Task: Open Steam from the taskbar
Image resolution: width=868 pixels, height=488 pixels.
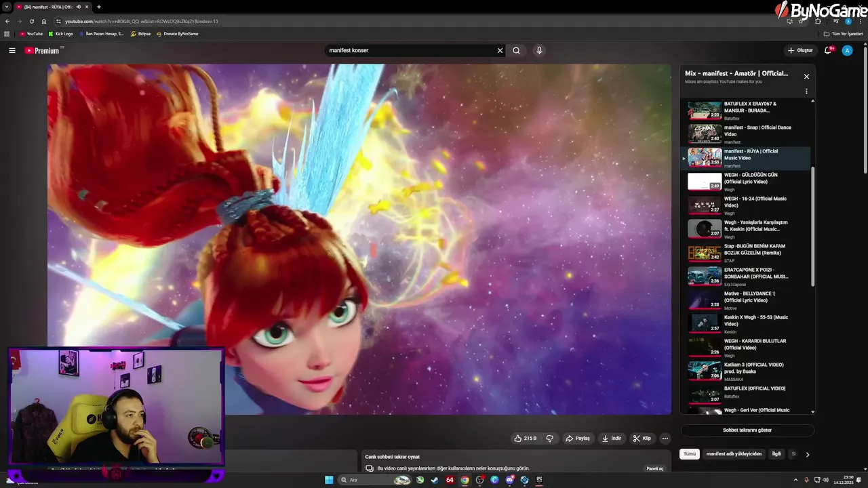Action: click(435, 480)
